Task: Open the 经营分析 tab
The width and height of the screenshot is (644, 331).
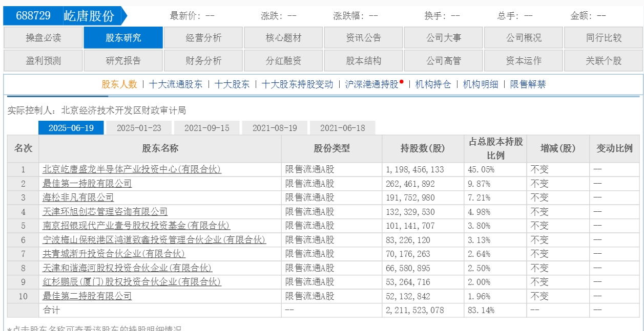Action: [203, 38]
